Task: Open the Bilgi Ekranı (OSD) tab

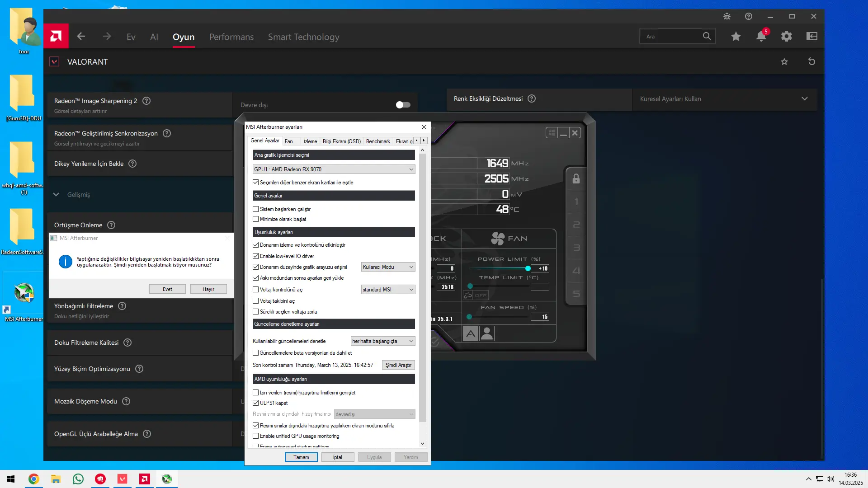Action: tap(342, 141)
